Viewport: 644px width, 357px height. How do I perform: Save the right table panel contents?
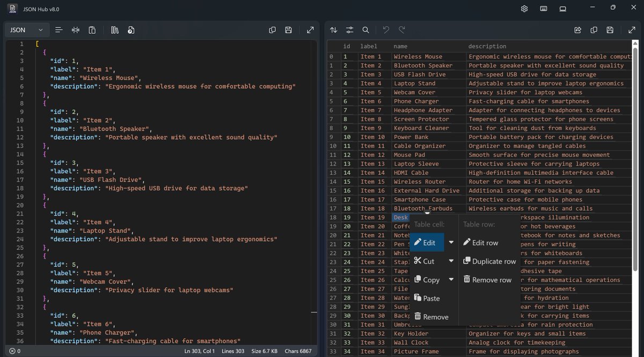click(610, 30)
